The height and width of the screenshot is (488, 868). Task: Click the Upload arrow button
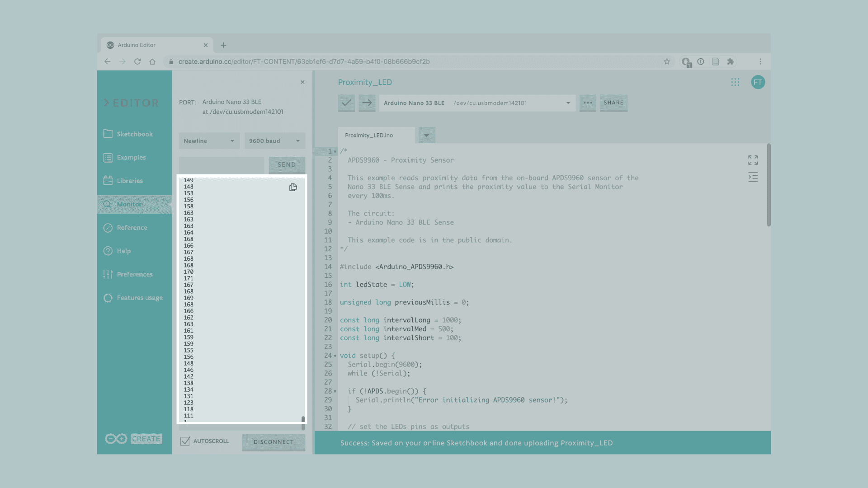tap(367, 103)
